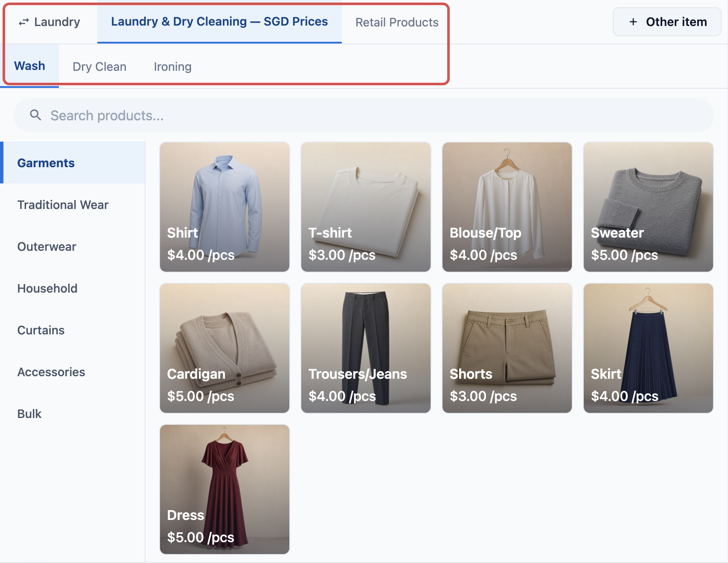
Task: Choose the Outerwear category
Action: 73,247
